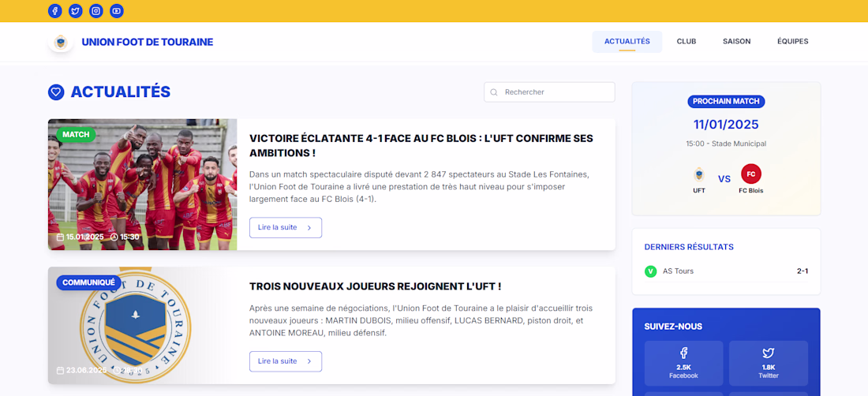The image size is (868, 396).
Task: Open the Club menu item
Action: pos(687,42)
